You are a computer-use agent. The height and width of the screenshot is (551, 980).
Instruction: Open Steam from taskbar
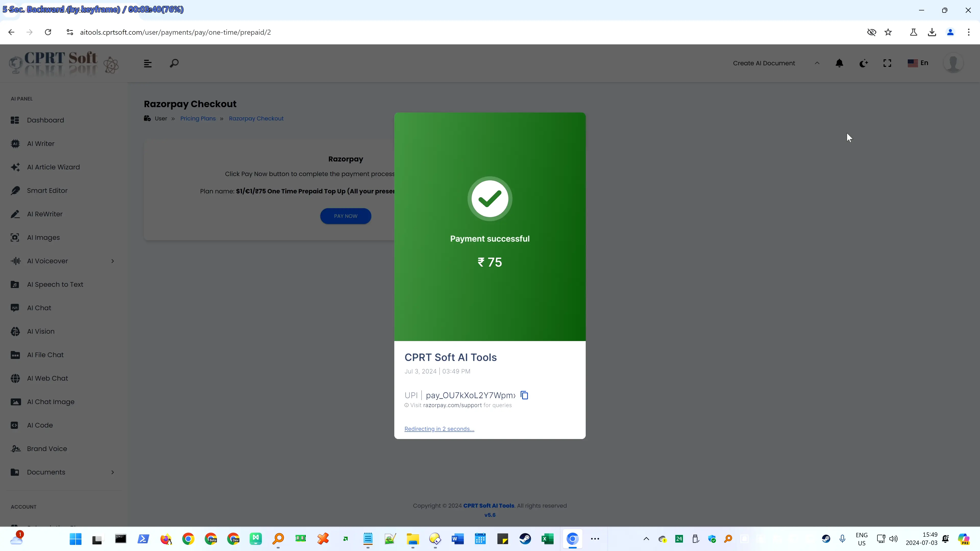pos(525,539)
